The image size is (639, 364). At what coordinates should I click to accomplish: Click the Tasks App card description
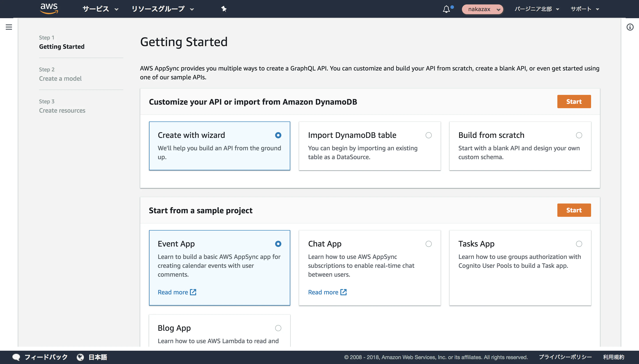(x=519, y=261)
